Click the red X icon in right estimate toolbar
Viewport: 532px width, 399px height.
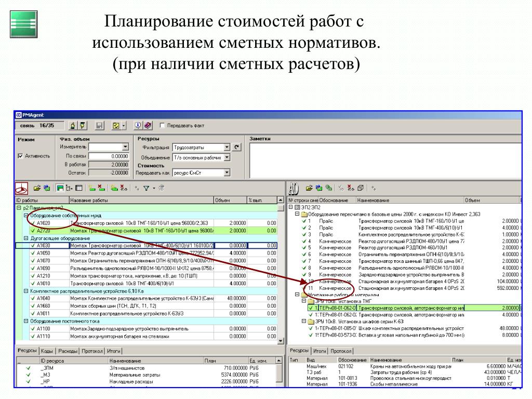coord(351,188)
